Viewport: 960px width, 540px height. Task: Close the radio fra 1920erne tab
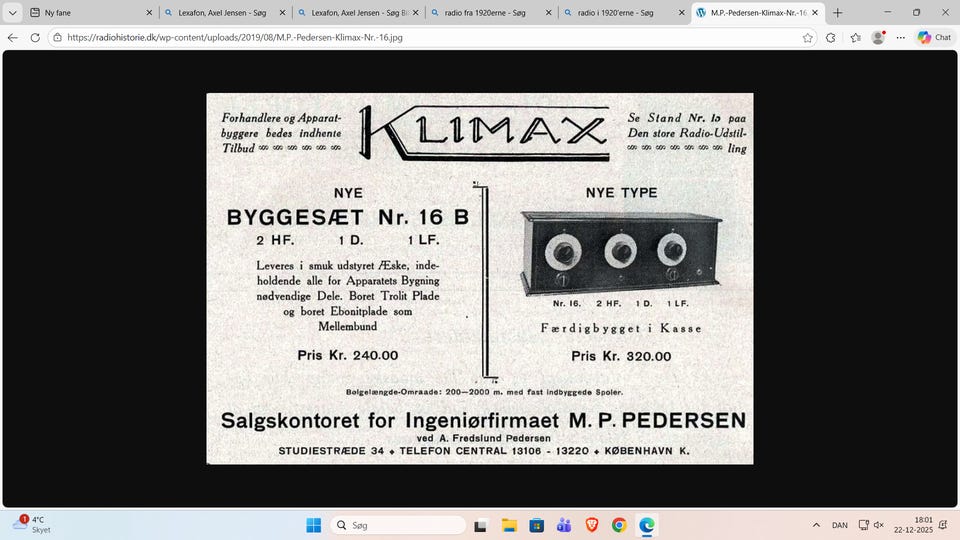click(x=549, y=12)
